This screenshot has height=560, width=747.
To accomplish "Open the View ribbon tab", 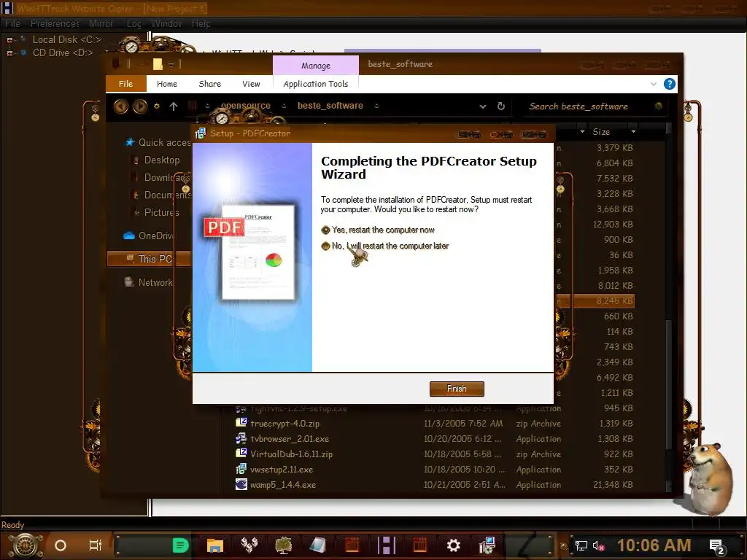I will (x=251, y=84).
